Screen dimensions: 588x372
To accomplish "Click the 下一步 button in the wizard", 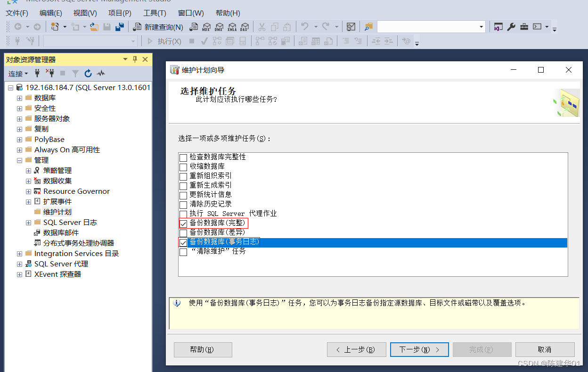I will (x=419, y=349).
